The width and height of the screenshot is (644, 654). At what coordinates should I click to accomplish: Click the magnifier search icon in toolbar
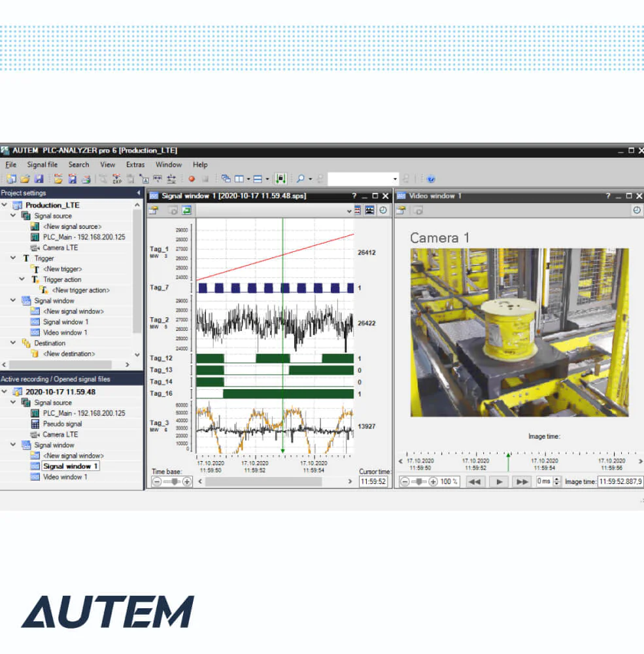(x=300, y=179)
